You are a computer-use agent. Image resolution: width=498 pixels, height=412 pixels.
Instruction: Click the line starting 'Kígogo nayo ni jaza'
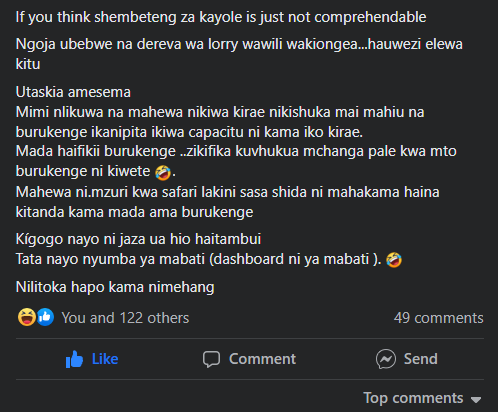(138, 239)
